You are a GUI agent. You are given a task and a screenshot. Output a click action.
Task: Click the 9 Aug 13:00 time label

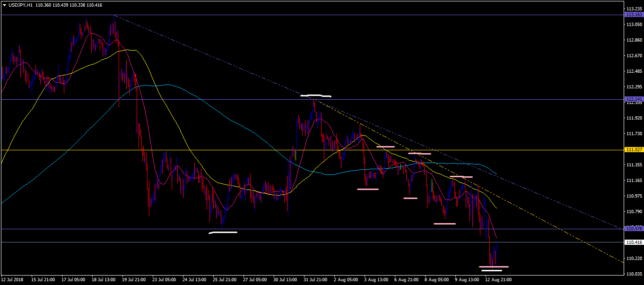467,280
